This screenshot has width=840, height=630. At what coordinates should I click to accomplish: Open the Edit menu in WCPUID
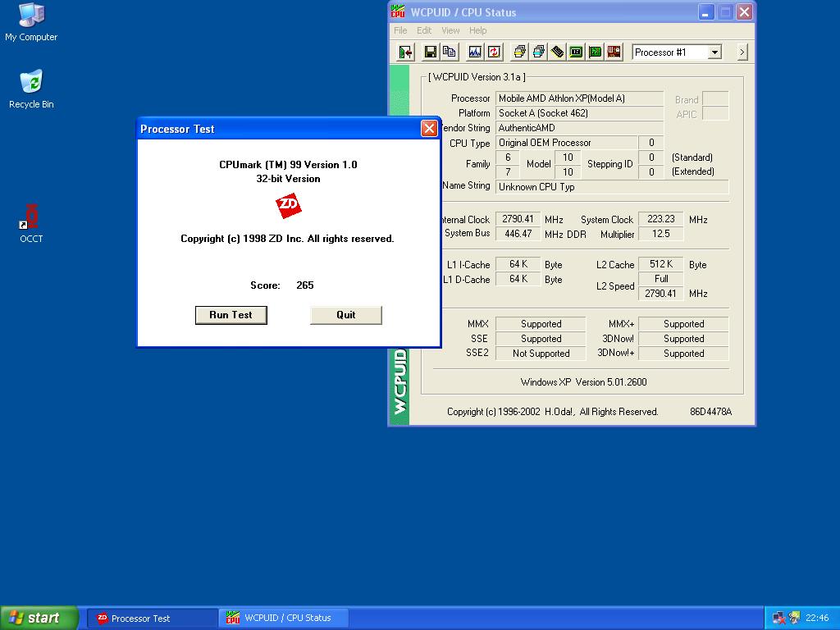tap(424, 30)
